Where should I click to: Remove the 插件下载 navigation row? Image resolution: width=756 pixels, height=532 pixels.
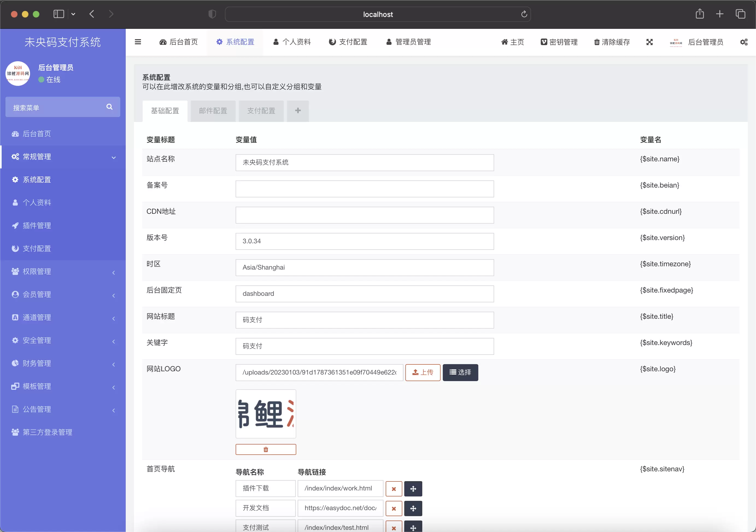coord(394,489)
